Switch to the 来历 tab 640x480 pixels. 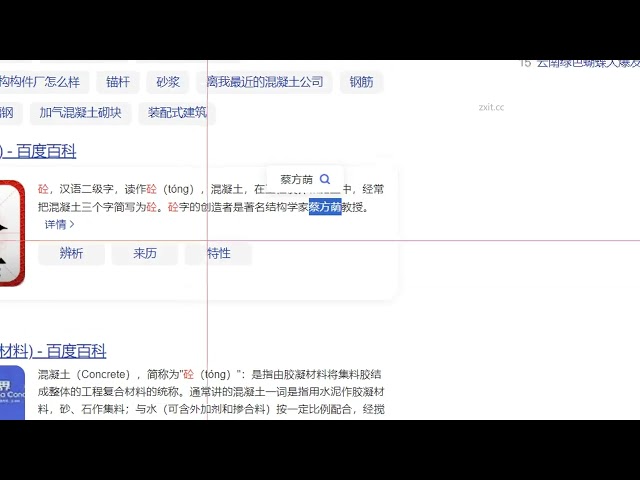tap(144, 253)
